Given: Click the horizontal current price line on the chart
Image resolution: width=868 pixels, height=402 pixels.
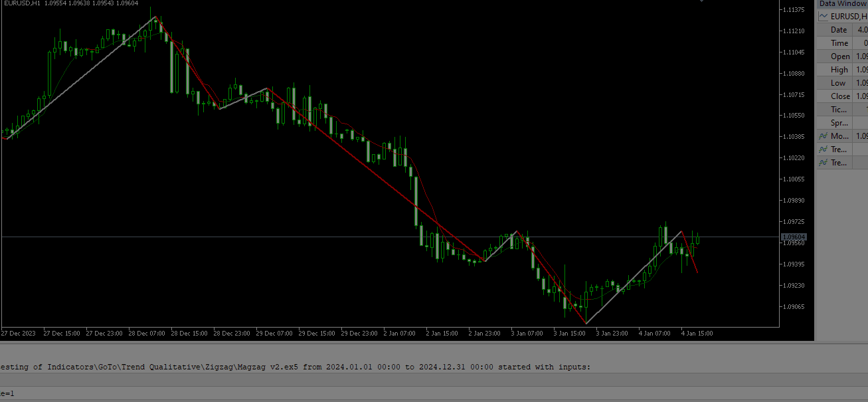Looking at the screenshot, I should pyautogui.click(x=391, y=237).
